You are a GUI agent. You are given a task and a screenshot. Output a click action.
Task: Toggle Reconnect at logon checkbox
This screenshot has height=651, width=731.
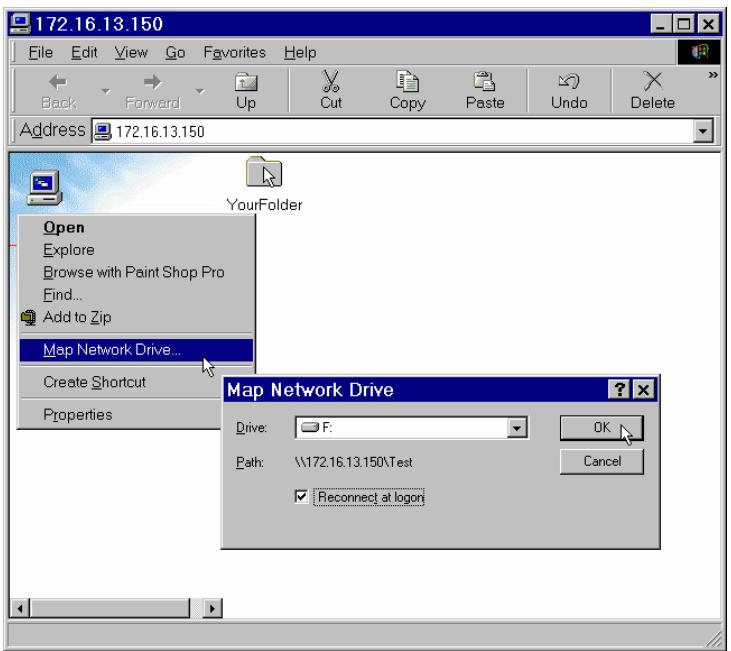pos(301,497)
